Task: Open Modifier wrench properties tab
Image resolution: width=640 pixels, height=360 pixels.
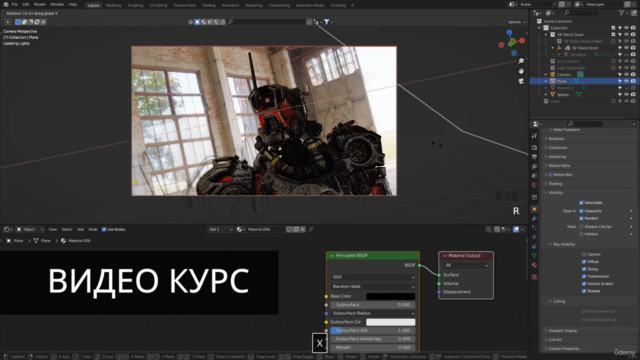Action: [534, 218]
